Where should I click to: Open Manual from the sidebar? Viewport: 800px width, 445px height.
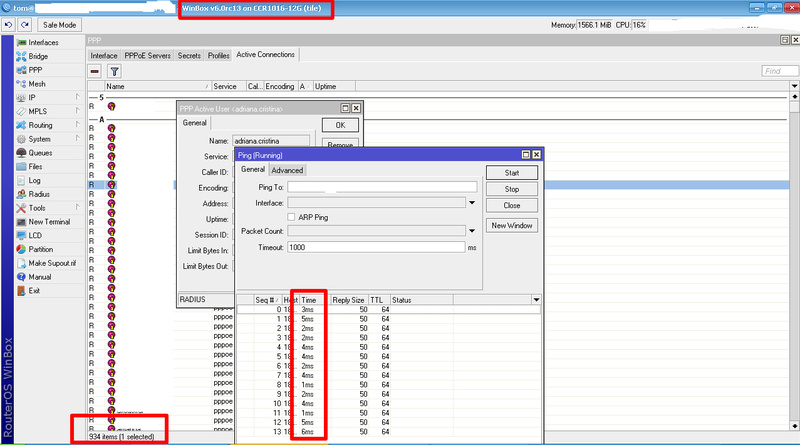[x=40, y=277]
